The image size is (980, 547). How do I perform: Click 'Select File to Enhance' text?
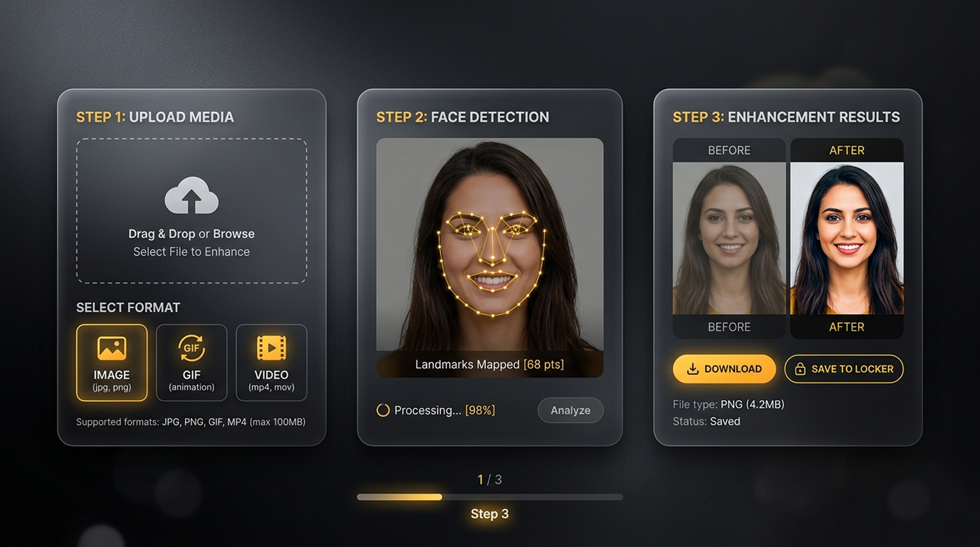(x=191, y=252)
